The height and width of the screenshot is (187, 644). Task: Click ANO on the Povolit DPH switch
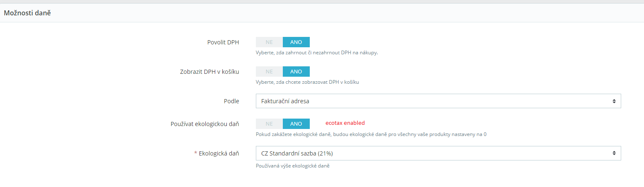[x=296, y=42]
